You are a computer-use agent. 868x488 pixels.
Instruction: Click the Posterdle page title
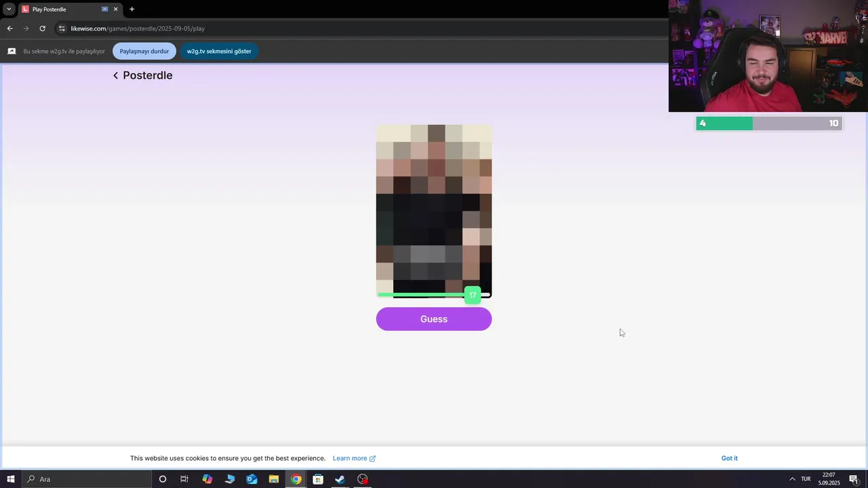[148, 75]
